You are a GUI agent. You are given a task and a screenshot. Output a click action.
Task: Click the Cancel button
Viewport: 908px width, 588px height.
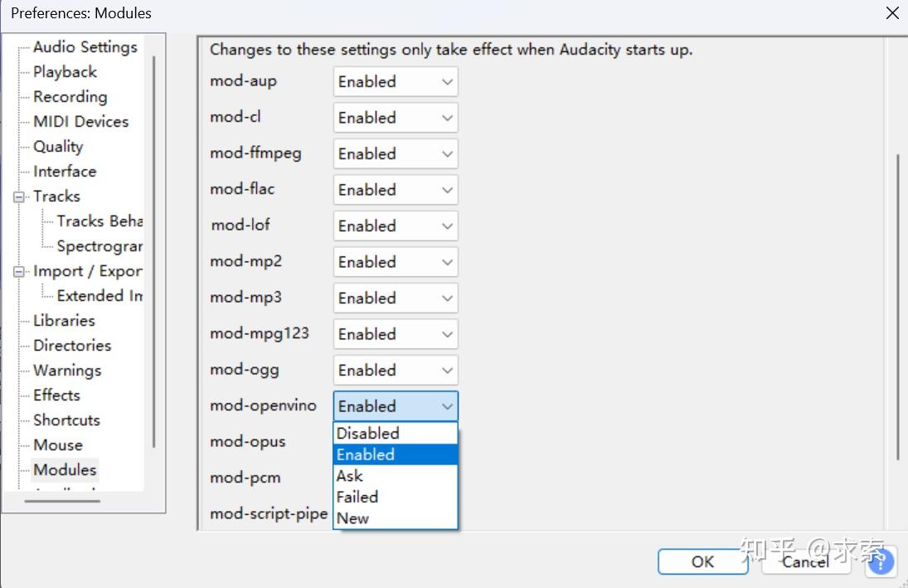pos(804,561)
